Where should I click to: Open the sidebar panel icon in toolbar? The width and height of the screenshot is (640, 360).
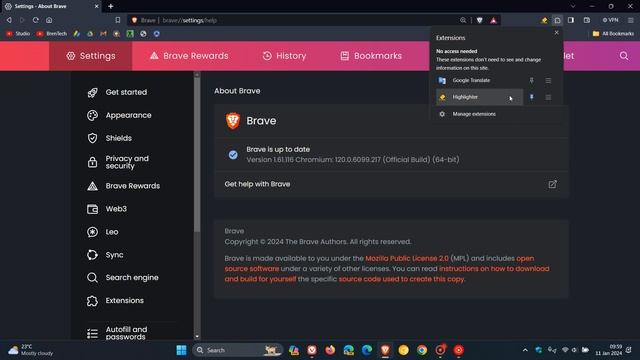[x=571, y=20]
